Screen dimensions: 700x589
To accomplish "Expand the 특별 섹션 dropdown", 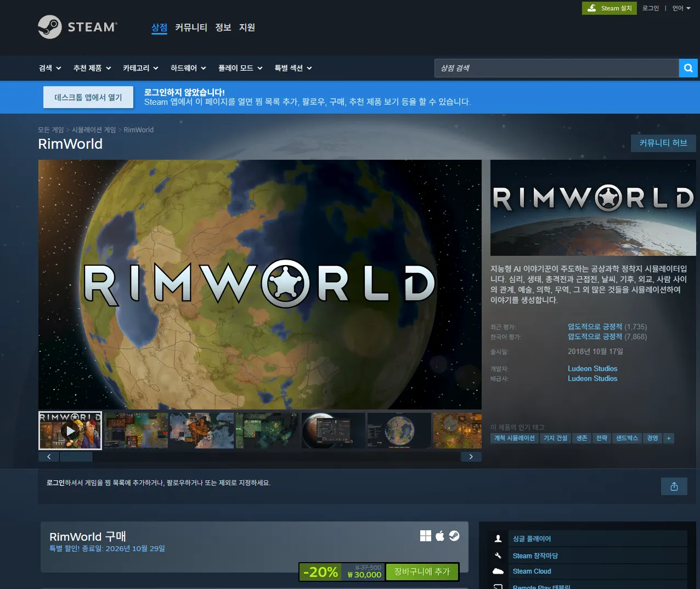I will 293,68.
